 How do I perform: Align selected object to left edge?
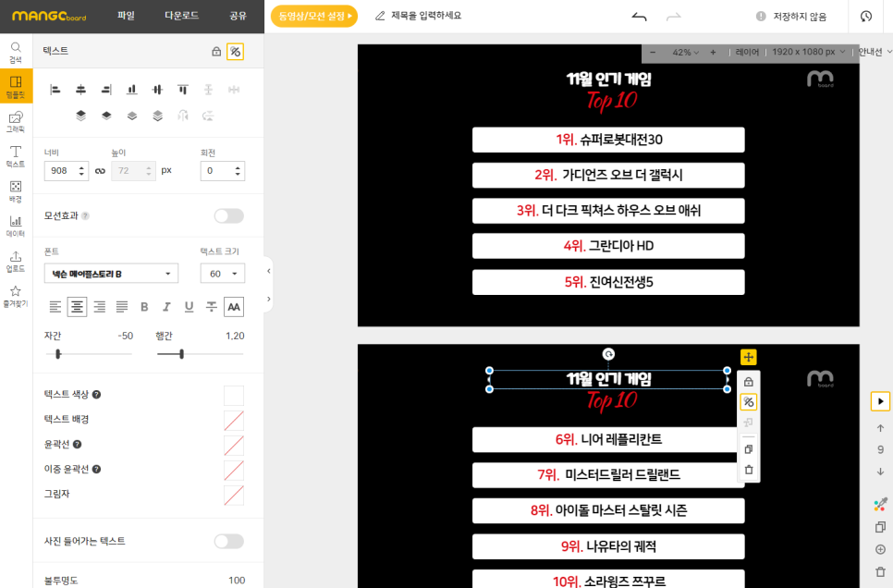coord(55,90)
